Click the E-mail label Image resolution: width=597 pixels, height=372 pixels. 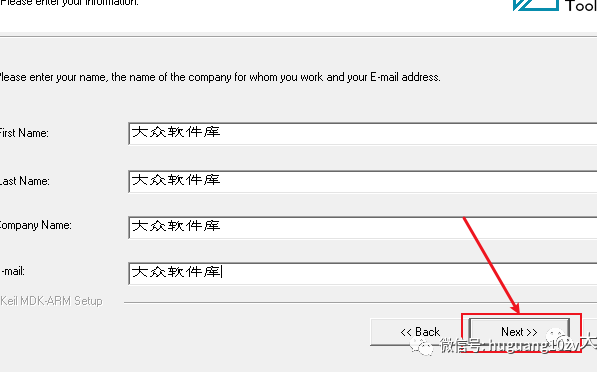(13, 271)
